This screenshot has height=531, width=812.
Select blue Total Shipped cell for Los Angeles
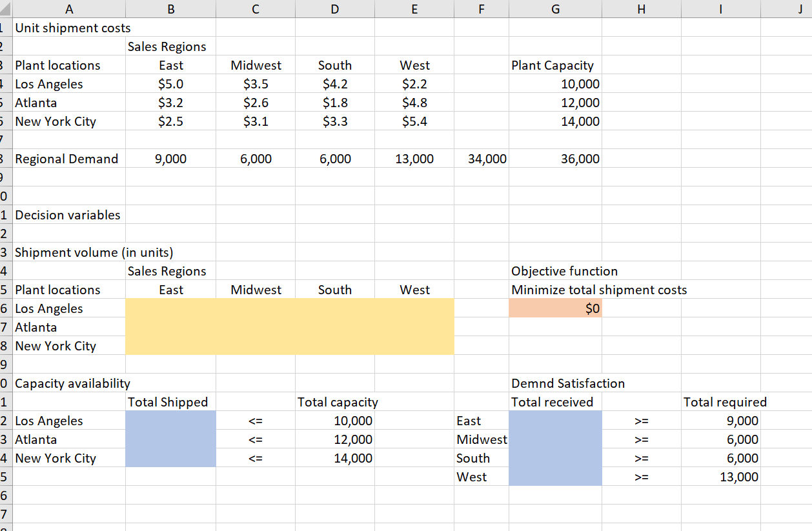[170, 421]
